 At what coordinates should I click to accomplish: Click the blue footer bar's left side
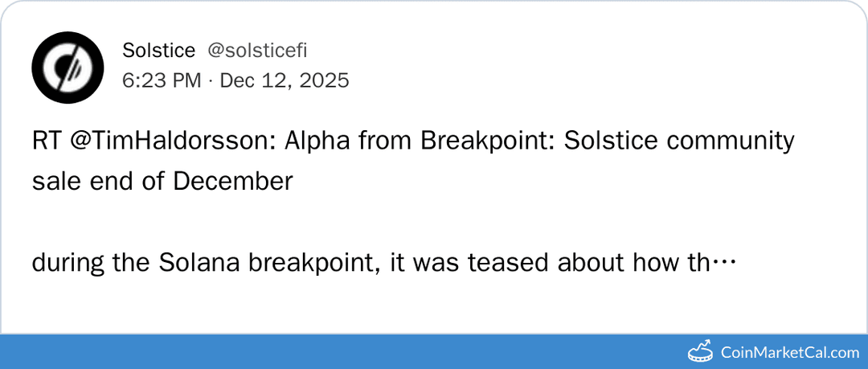(x=161, y=351)
